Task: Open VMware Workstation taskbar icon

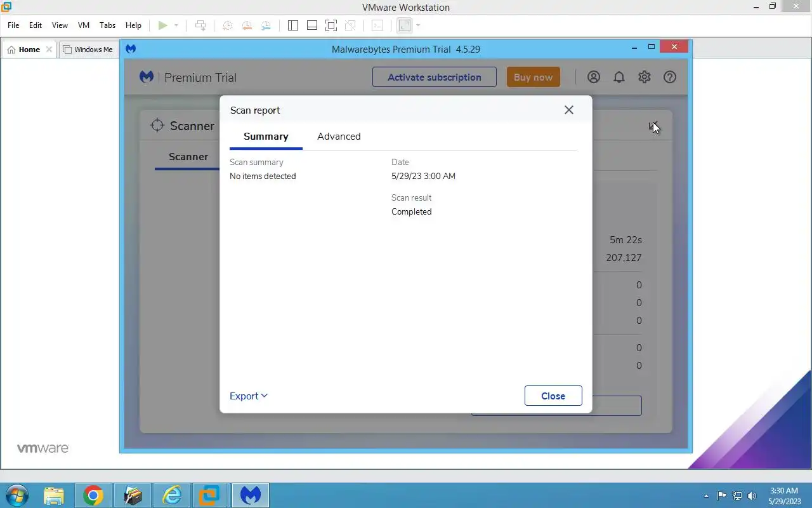Action: click(209, 495)
